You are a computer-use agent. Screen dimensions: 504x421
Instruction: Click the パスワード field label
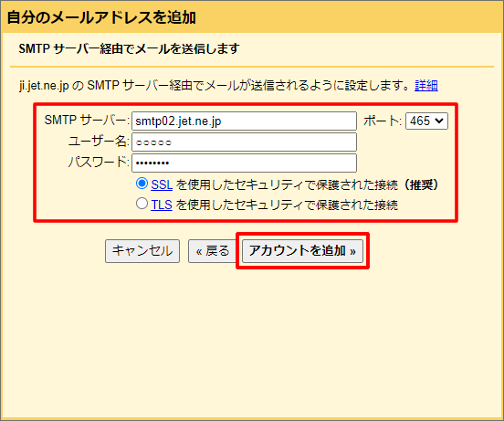[99, 162]
